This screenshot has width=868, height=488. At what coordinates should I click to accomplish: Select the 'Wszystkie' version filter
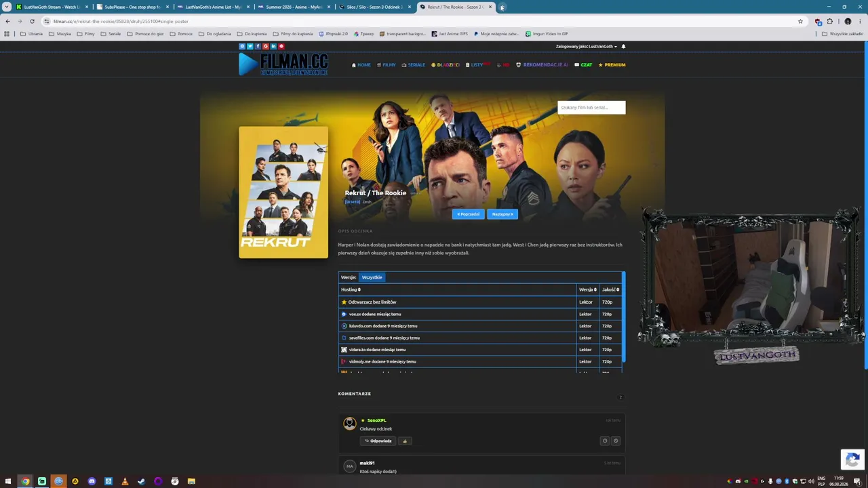pyautogui.click(x=372, y=277)
